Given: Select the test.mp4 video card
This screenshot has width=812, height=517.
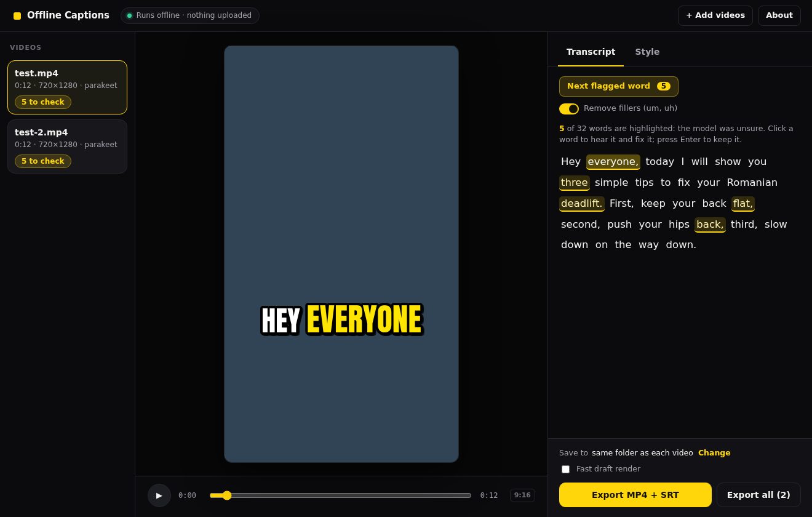Looking at the screenshot, I should click(x=68, y=87).
